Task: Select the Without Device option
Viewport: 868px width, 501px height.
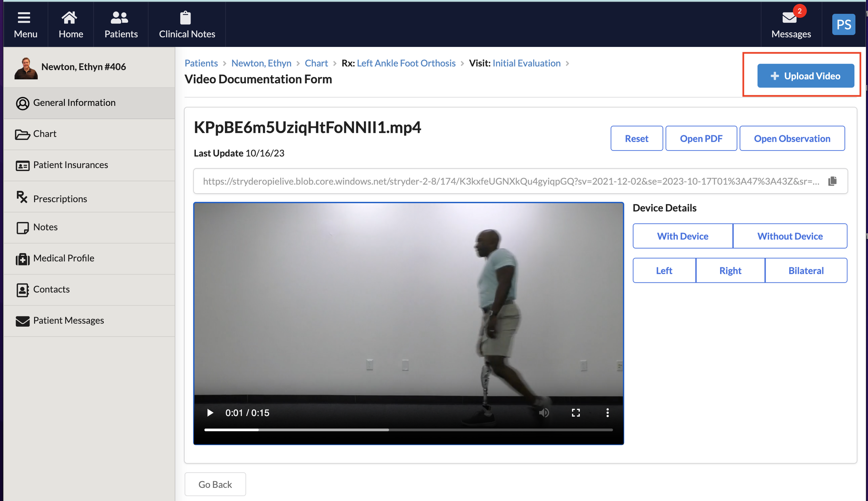Action: click(790, 236)
